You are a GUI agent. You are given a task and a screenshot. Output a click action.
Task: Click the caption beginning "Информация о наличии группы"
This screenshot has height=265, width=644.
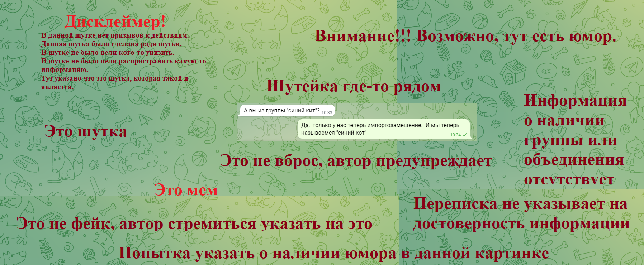pyautogui.click(x=576, y=140)
